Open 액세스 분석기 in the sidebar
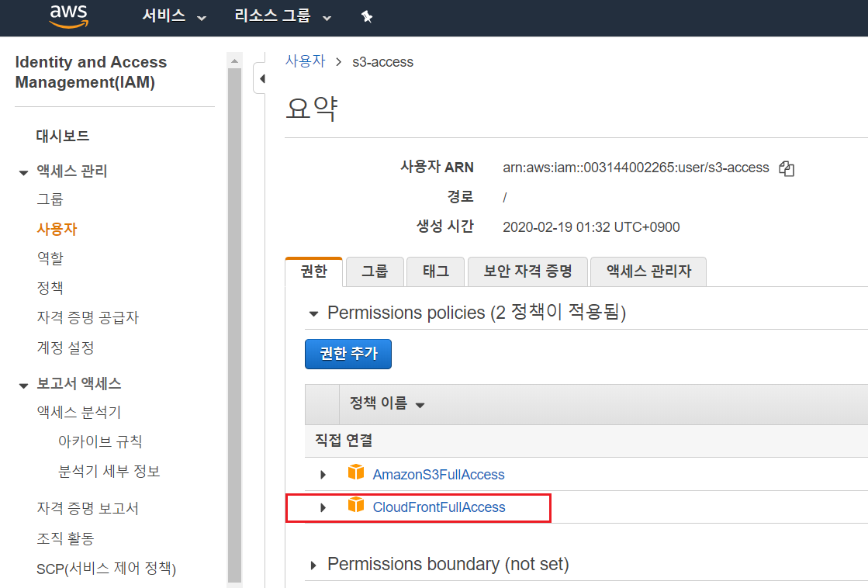This screenshot has width=868, height=588. pos(78,411)
